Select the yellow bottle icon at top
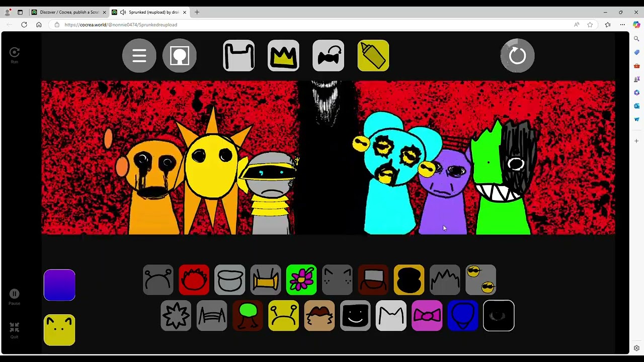 click(x=373, y=55)
